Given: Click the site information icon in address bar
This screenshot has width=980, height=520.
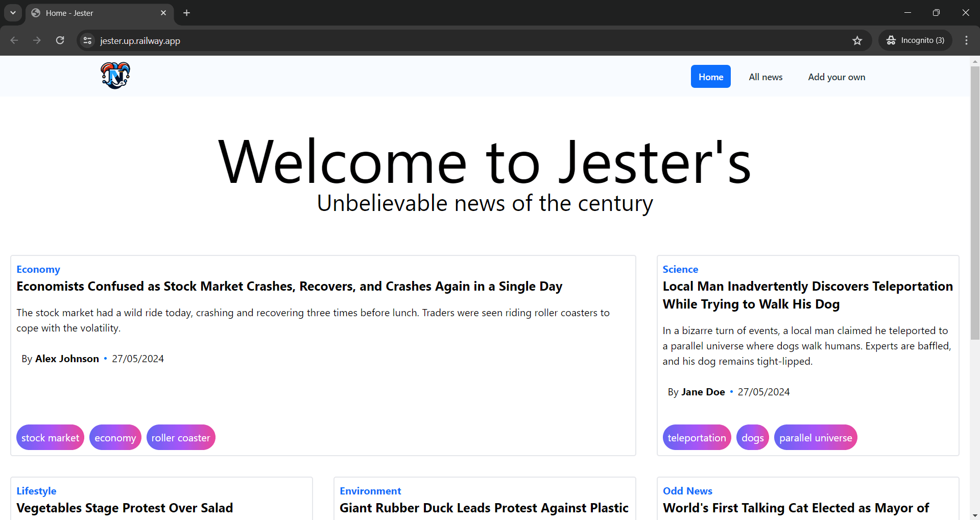Looking at the screenshot, I should click(x=88, y=40).
